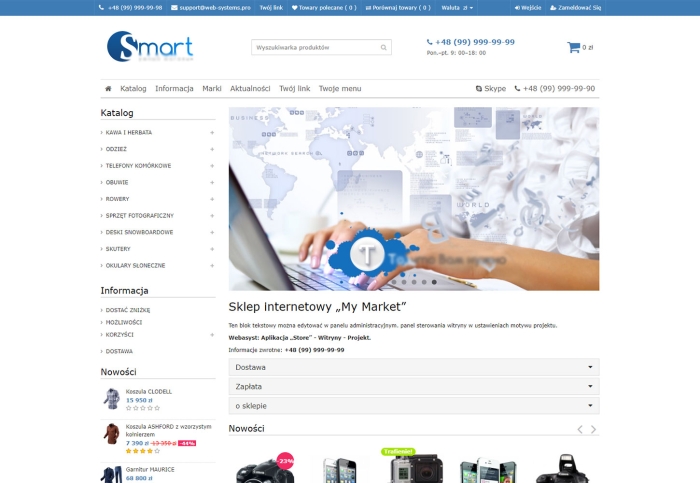The width and height of the screenshot is (700, 483).
Task: Click the Smart store logo
Action: pyautogui.click(x=149, y=47)
